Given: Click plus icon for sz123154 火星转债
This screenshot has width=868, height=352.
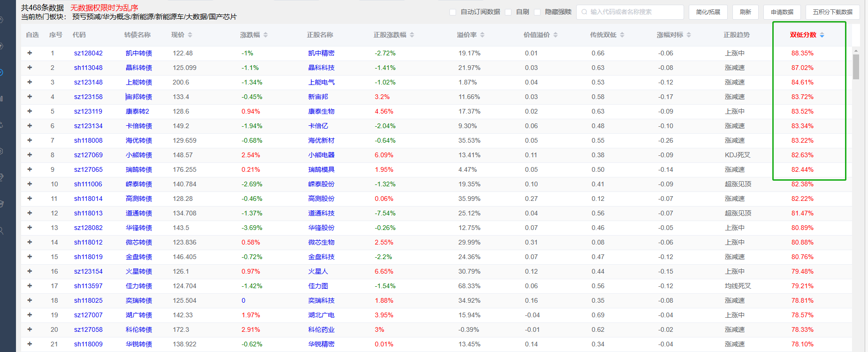Looking at the screenshot, I should point(30,271).
